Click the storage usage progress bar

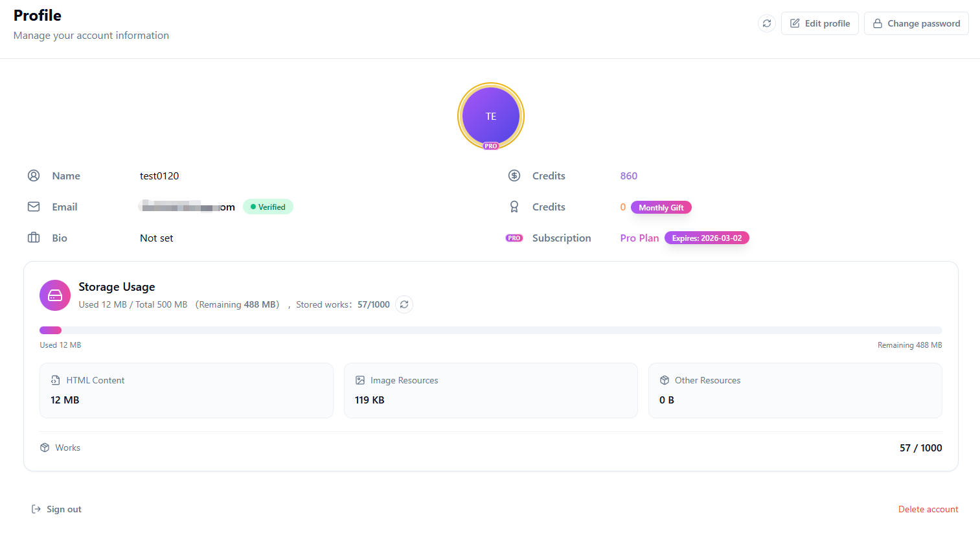(x=490, y=330)
